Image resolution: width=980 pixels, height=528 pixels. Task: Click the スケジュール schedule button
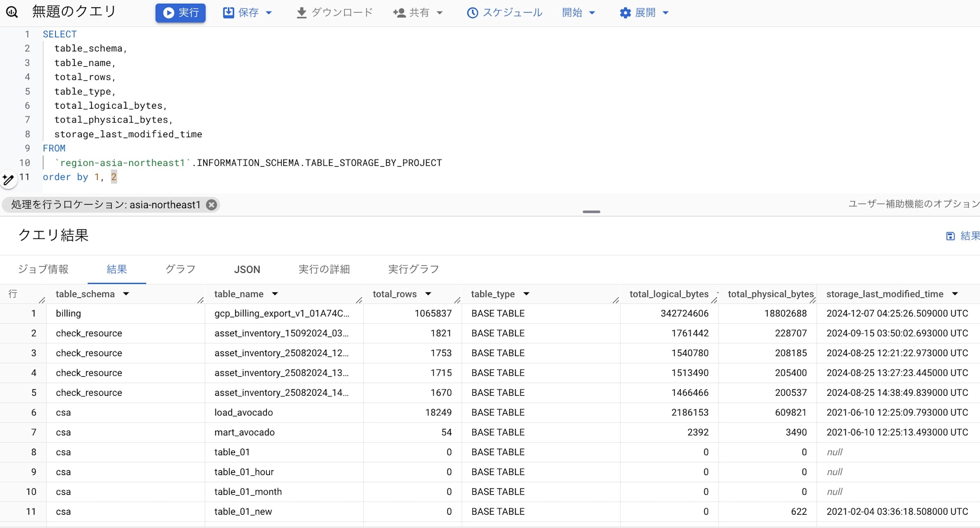[x=505, y=13]
